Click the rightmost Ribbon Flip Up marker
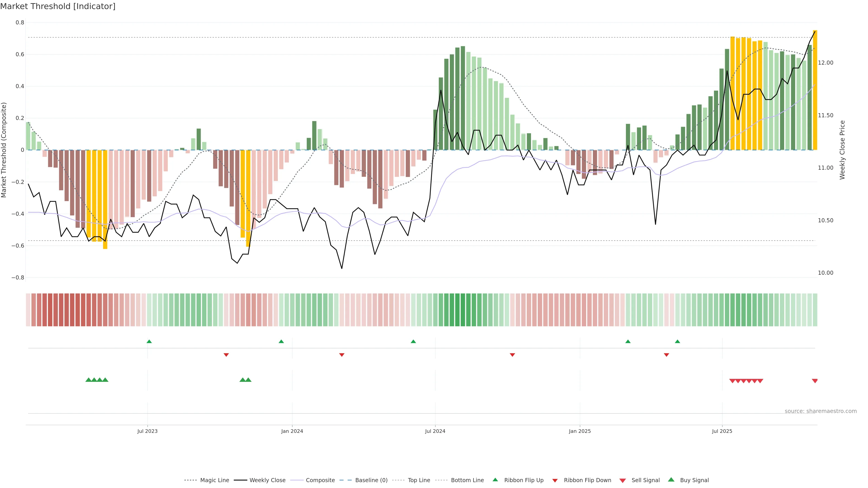 [677, 342]
